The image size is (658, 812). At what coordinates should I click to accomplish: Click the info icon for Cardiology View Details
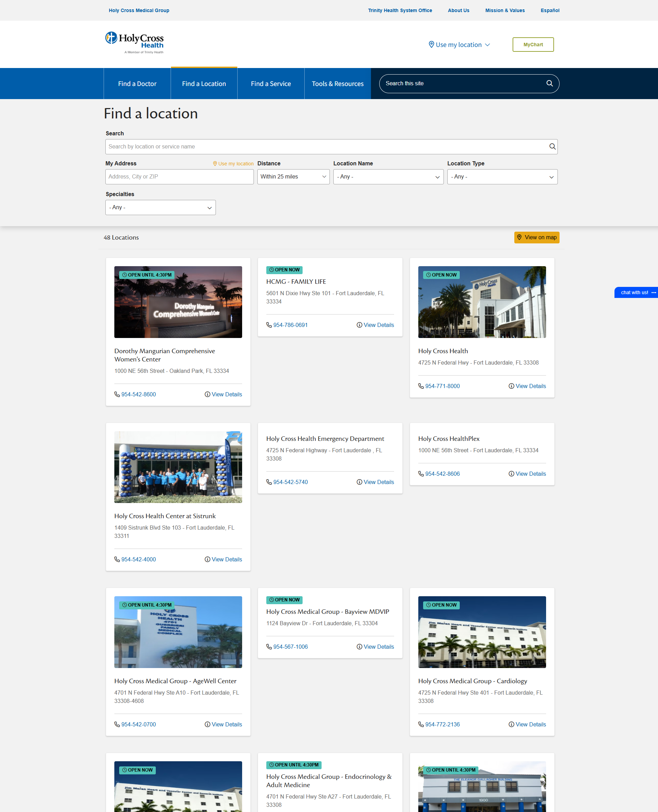(511, 724)
